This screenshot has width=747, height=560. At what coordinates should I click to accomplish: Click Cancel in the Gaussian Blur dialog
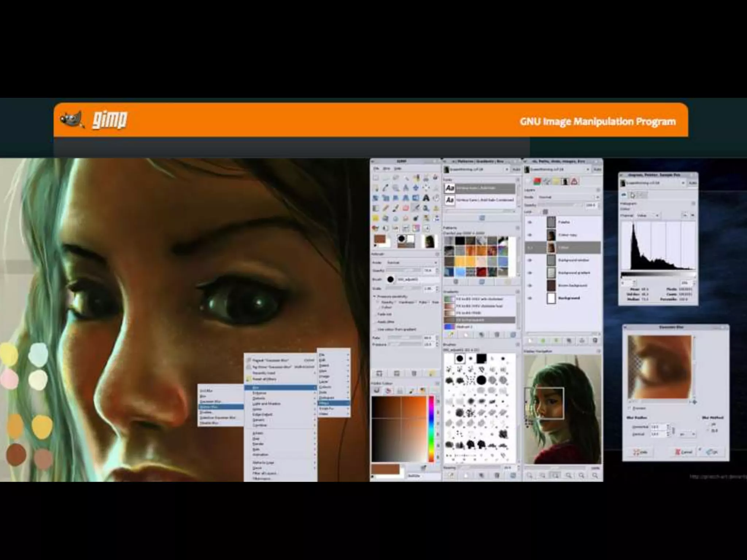point(683,452)
